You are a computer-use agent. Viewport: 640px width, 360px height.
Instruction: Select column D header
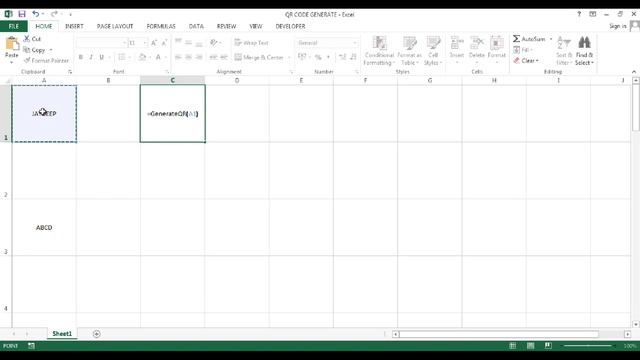(x=237, y=80)
